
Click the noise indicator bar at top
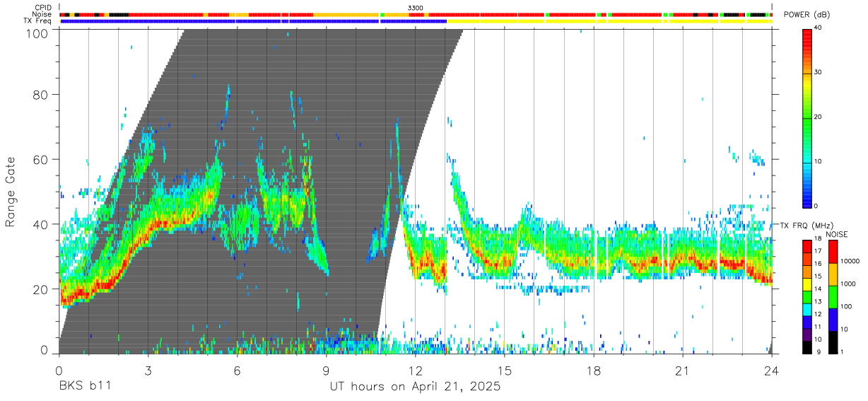point(416,14)
